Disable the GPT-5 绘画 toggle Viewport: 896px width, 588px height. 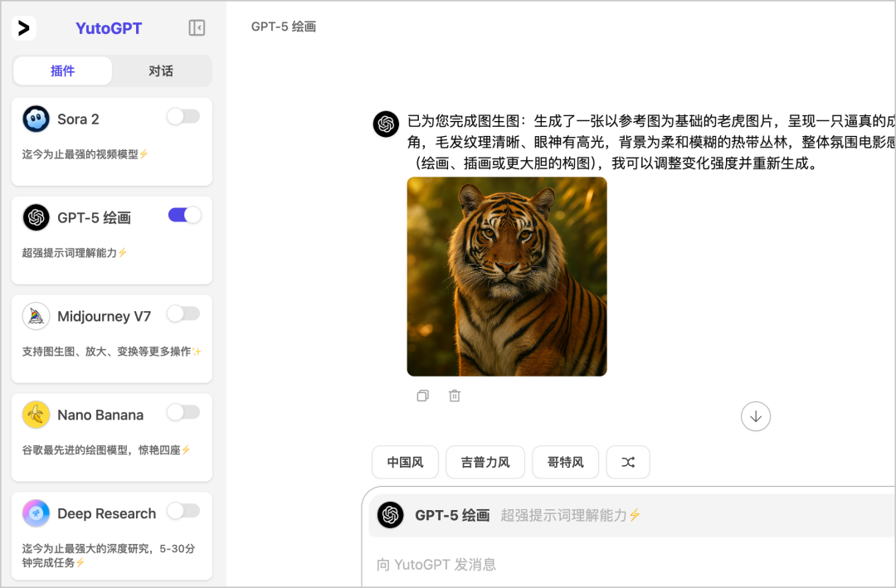point(184,215)
